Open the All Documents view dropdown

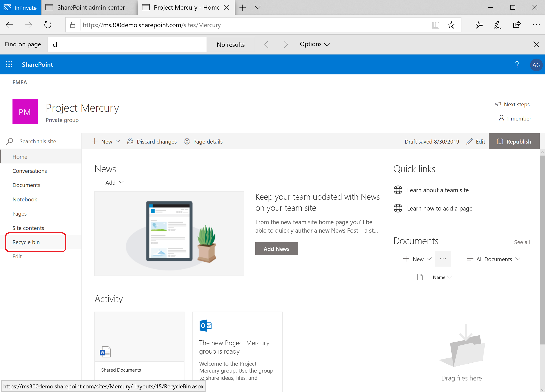(x=493, y=259)
